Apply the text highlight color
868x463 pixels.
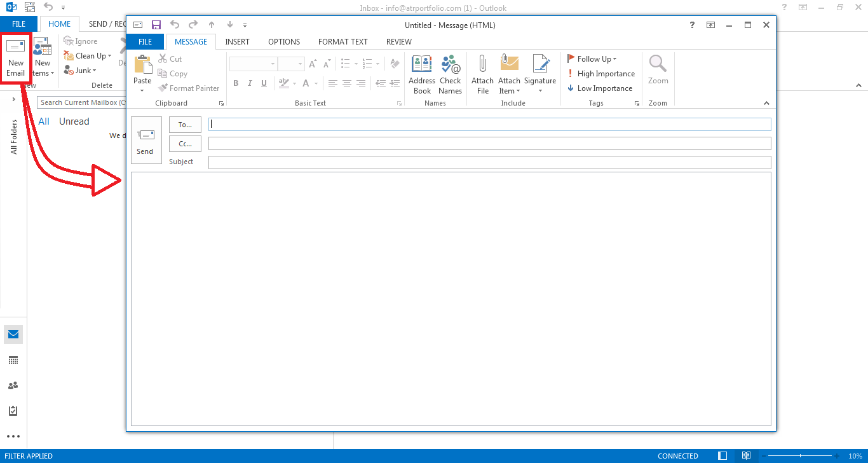click(x=283, y=83)
